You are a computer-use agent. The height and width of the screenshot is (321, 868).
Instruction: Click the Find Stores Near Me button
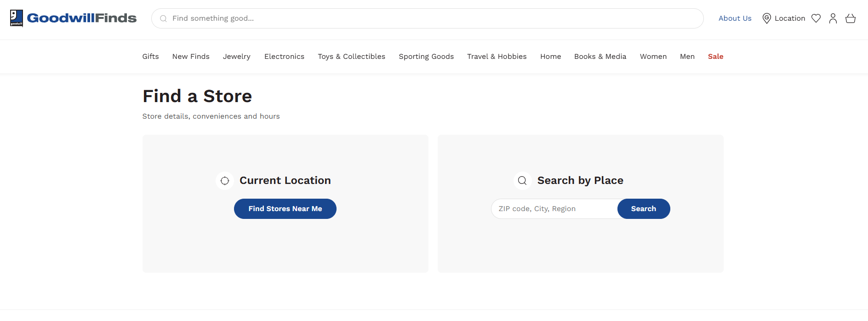point(285,209)
